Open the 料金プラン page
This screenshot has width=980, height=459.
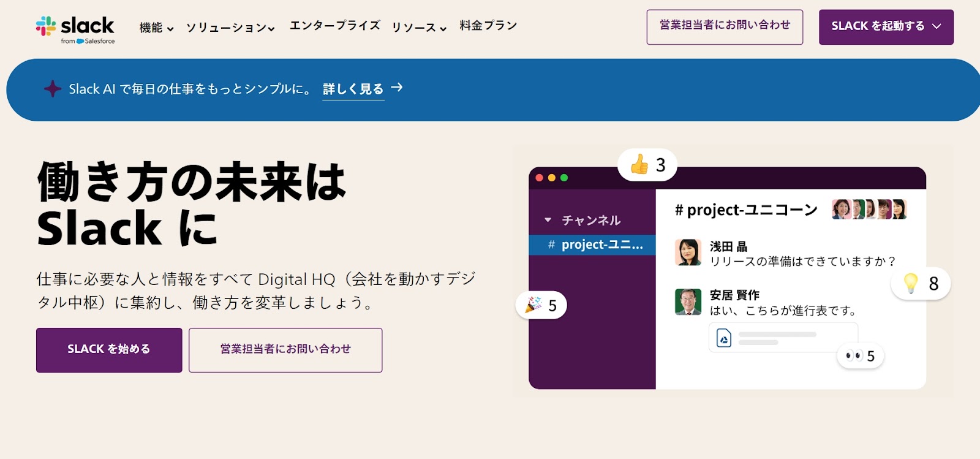(488, 25)
